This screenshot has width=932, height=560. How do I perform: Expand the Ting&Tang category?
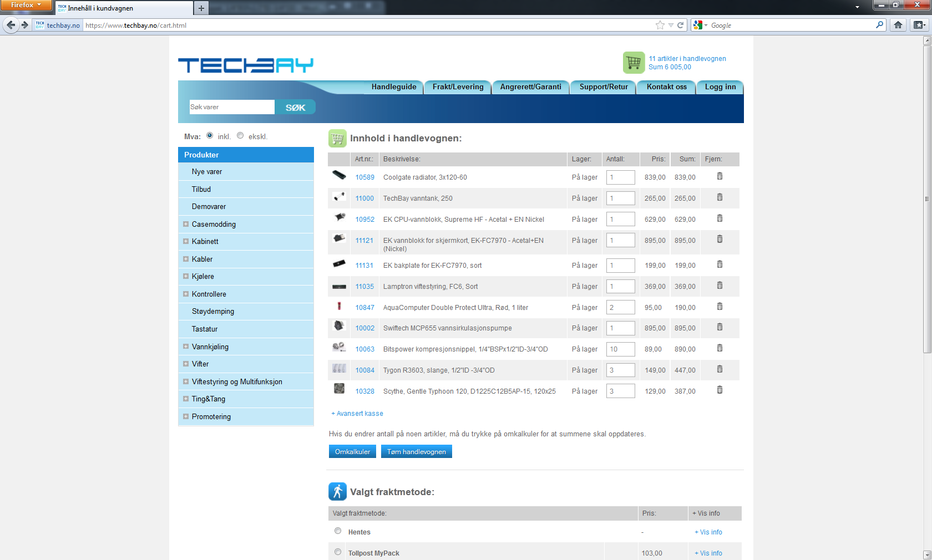[x=186, y=399]
